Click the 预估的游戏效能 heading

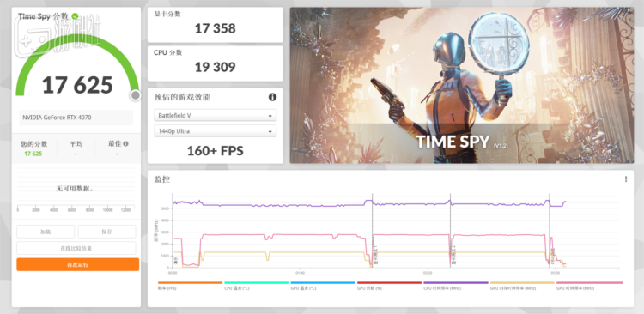[x=182, y=97]
